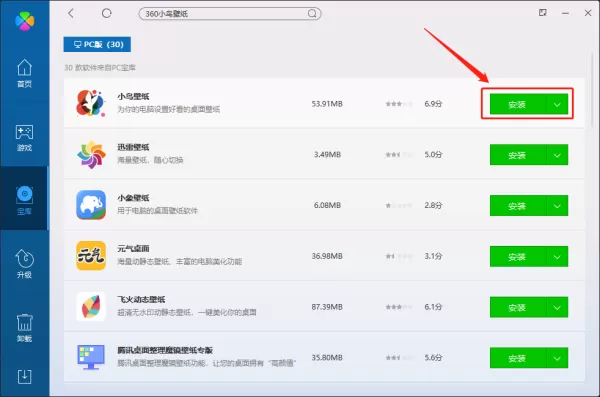Viewport: 600px width, 397px height.
Task: Install 飞火动态壁纸
Action: point(517,307)
